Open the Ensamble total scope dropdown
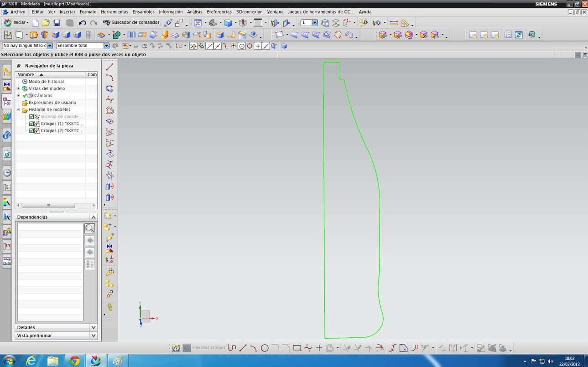Viewport: 588px width, 367px height. tap(106, 46)
